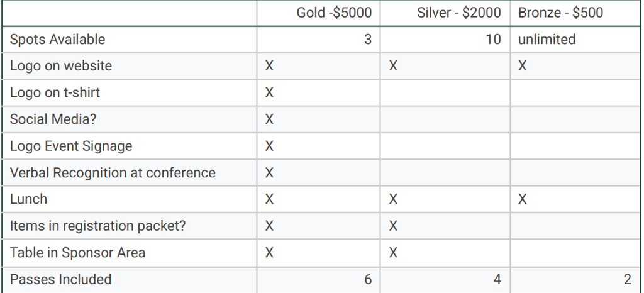Click the Bronze passes included value 2

click(628, 279)
